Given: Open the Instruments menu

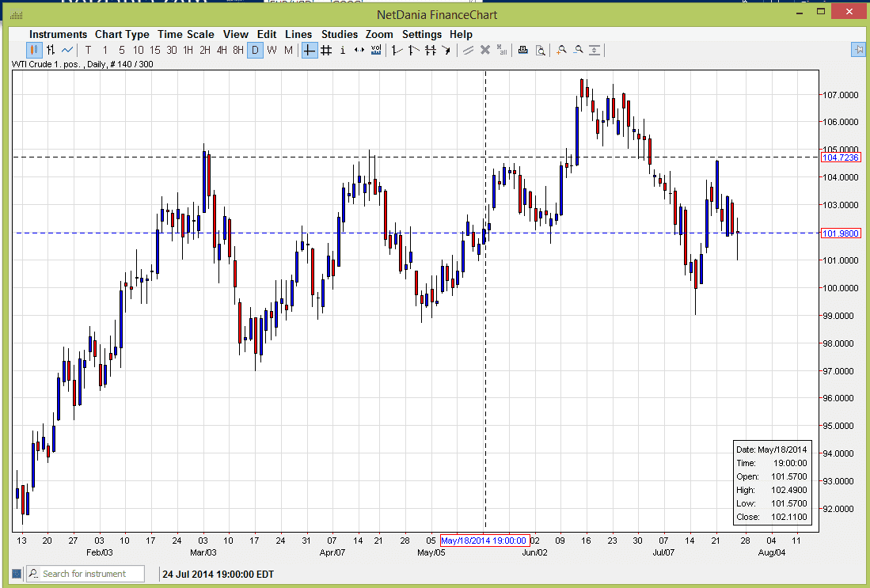Looking at the screenshot, I should pyautogui.click(x=59, y=34).
